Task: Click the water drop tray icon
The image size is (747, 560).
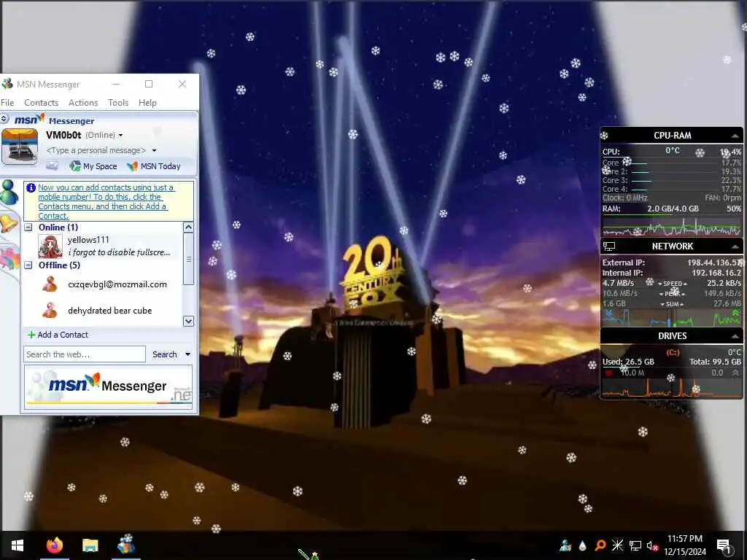Action: tap(582, 545)
